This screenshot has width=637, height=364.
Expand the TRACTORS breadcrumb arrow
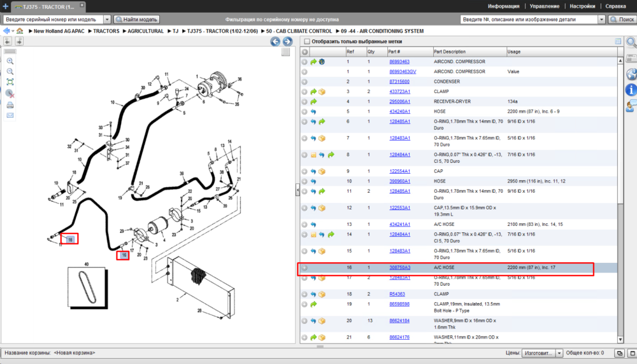pyautogui.click(x=90, y=31)
